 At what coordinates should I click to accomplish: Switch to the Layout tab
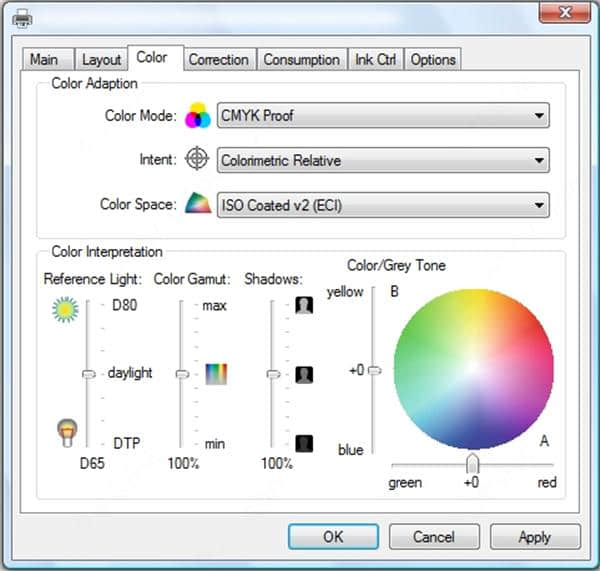101,60
